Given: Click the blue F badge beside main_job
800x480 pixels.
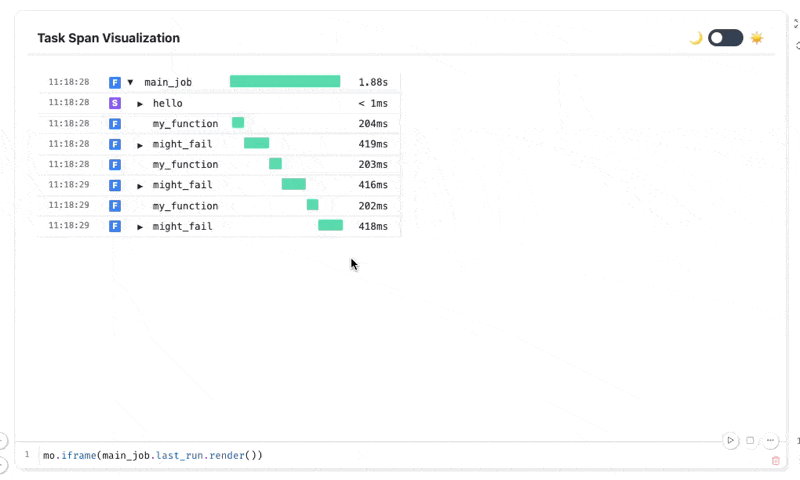Looking at the screenshot, I should coord(115,82).
